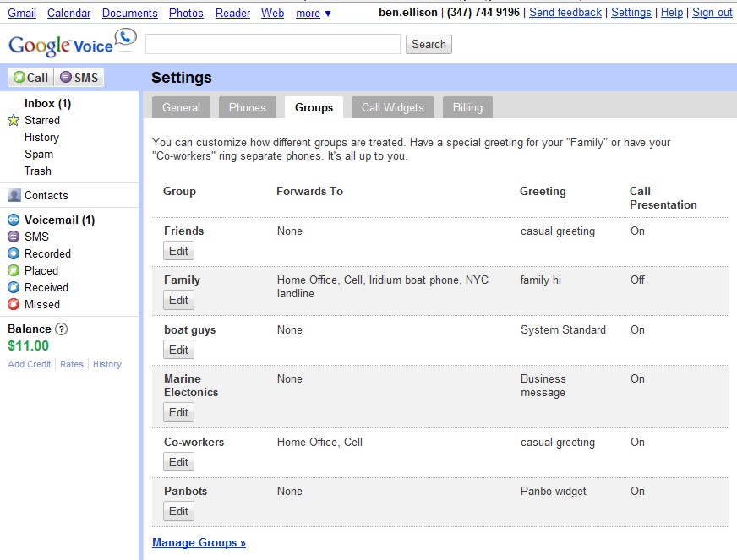Click the Forwards To column header

(309, 191)
